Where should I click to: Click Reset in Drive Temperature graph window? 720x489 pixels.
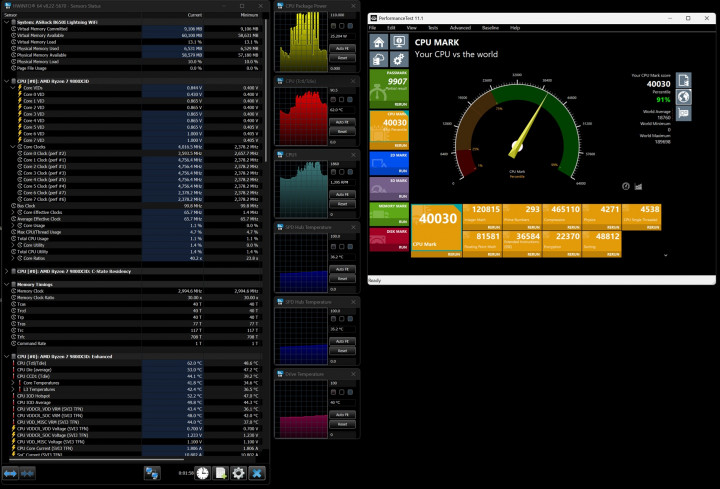pyautogui.click(x=342, y=424)
